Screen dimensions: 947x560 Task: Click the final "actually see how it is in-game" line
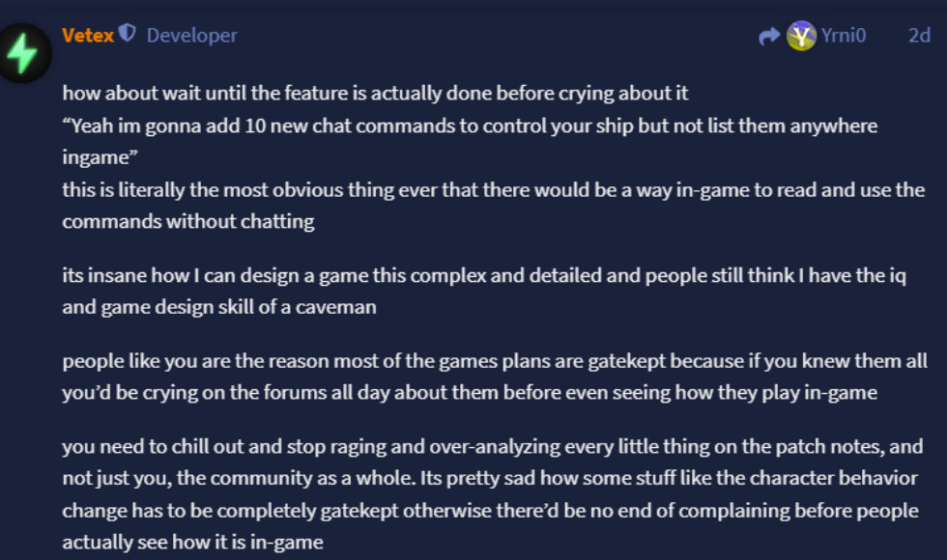[192, 542]
